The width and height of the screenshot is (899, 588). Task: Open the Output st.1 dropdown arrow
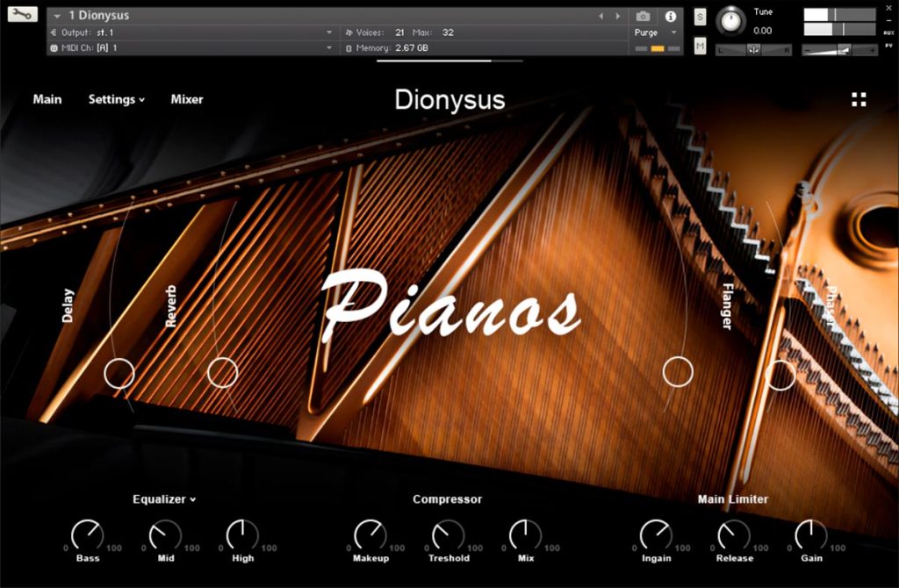click(329, 32)
